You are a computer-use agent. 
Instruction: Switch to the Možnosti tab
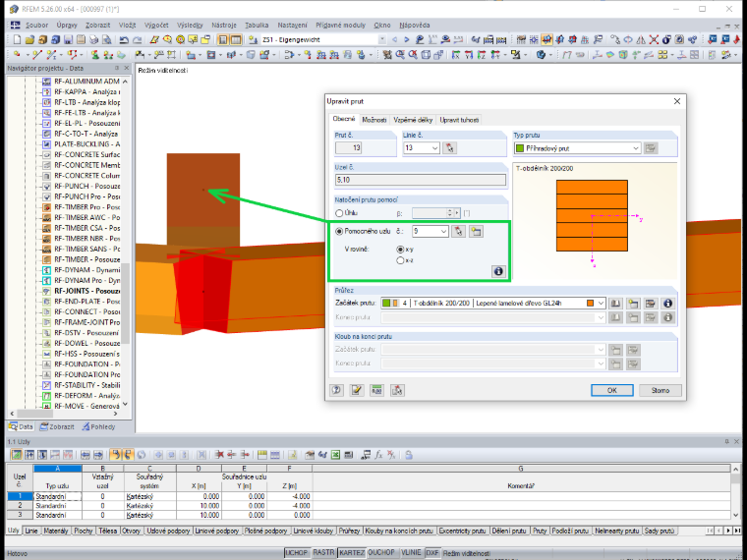pos(373,120)
